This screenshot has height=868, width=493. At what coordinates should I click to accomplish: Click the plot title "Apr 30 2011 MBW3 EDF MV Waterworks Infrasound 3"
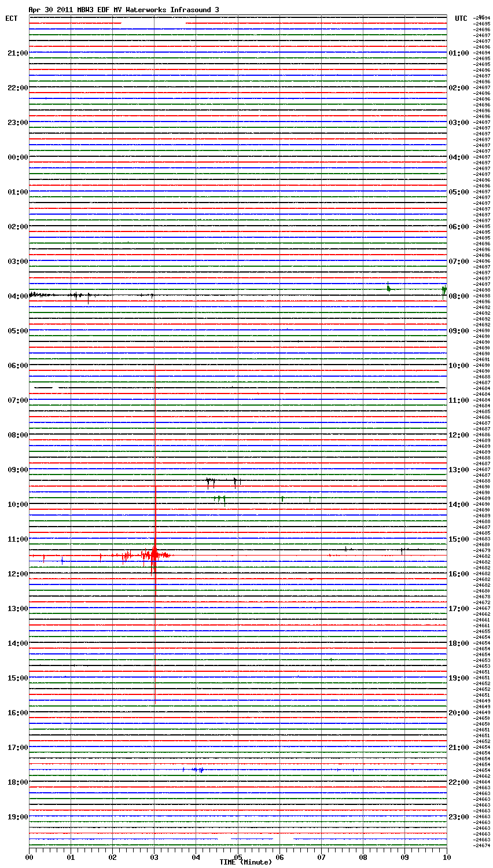pyautogui.click(x=124, y=10)
